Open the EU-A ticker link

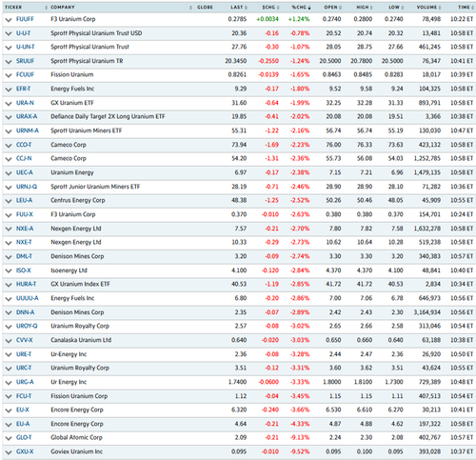(23, 424)
